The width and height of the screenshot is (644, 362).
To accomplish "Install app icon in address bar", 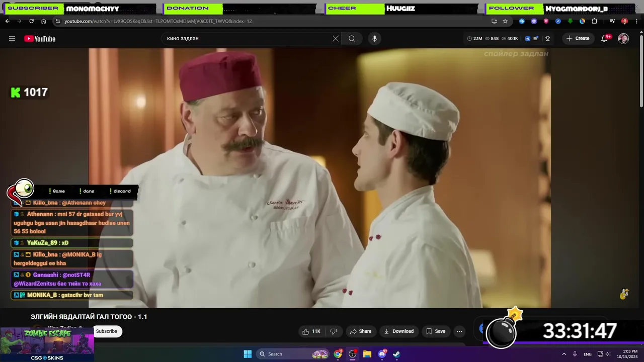I will [x=494, y=21].
